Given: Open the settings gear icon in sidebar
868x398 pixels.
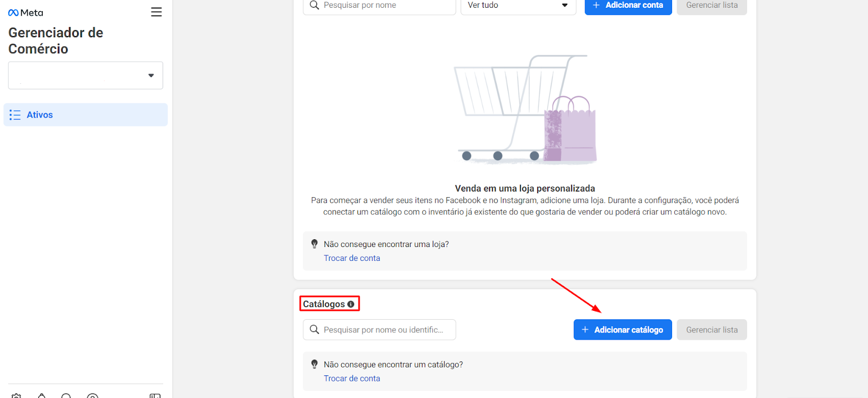Looking at the screenshot, I should 16,396.
